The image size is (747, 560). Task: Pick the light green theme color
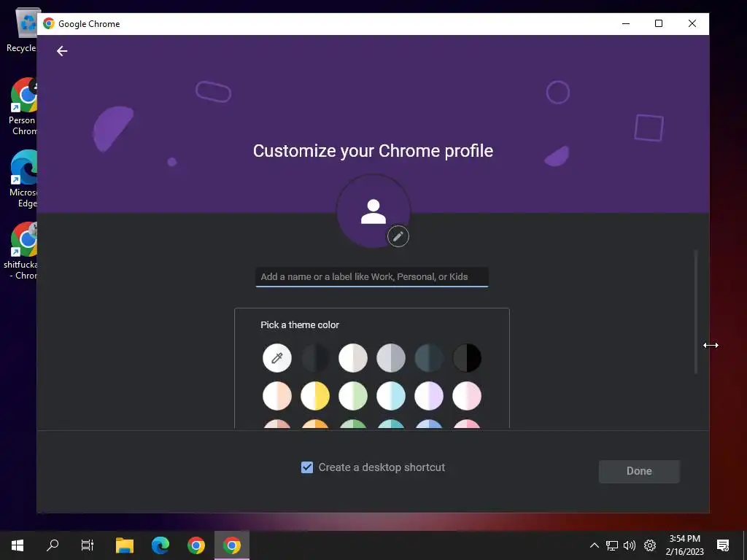coord(353,396)
